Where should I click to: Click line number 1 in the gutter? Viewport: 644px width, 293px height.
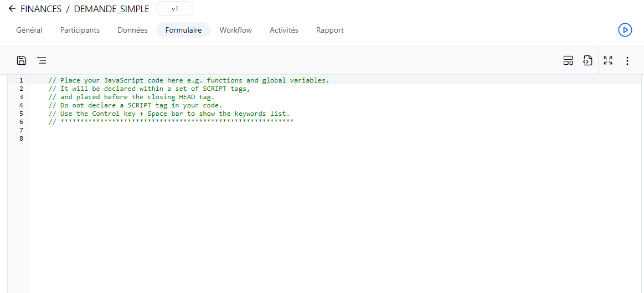pyautogui.click(x=21, y=80)
